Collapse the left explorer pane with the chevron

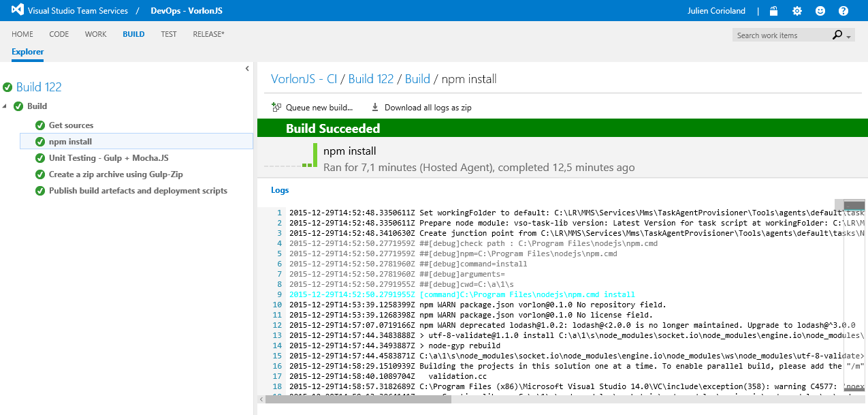tap(247, 68)
